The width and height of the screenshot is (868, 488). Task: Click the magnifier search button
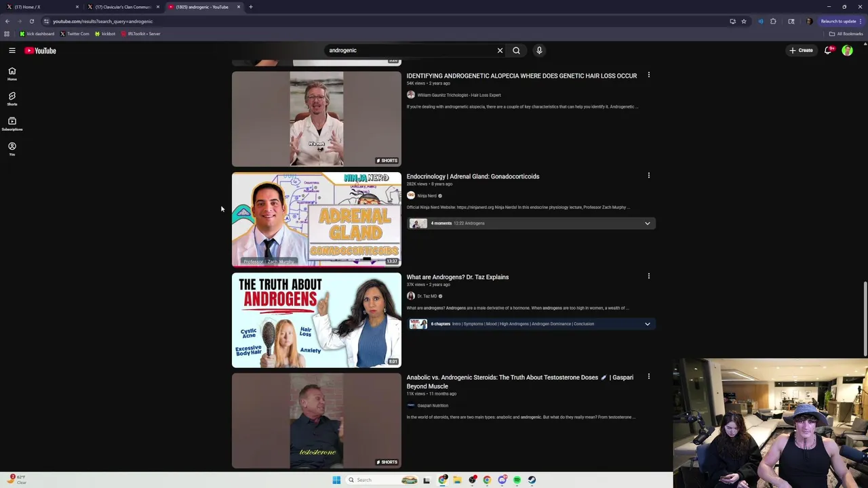click(516, 50)
